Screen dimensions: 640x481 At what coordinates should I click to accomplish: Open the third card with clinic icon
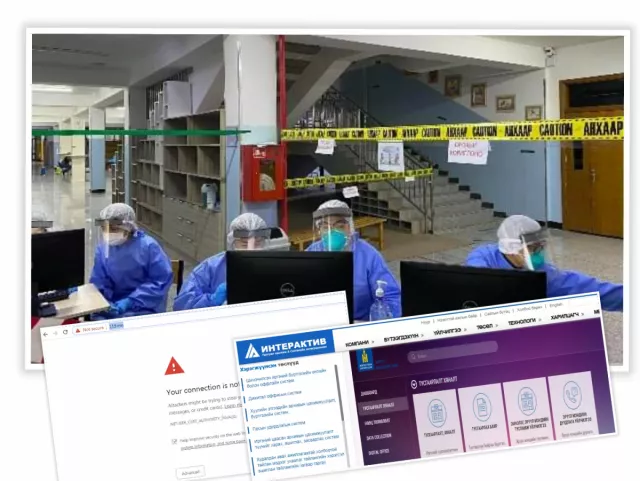point(527,410)
